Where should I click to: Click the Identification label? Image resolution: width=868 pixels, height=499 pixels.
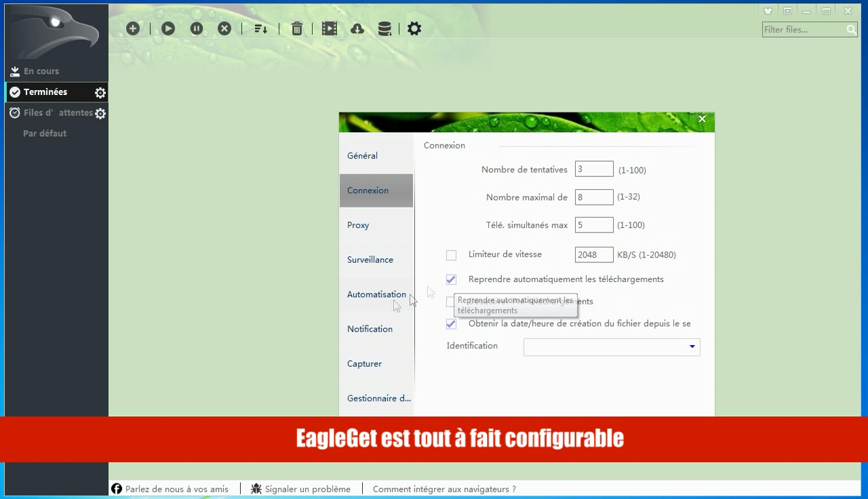pos(472,346)
